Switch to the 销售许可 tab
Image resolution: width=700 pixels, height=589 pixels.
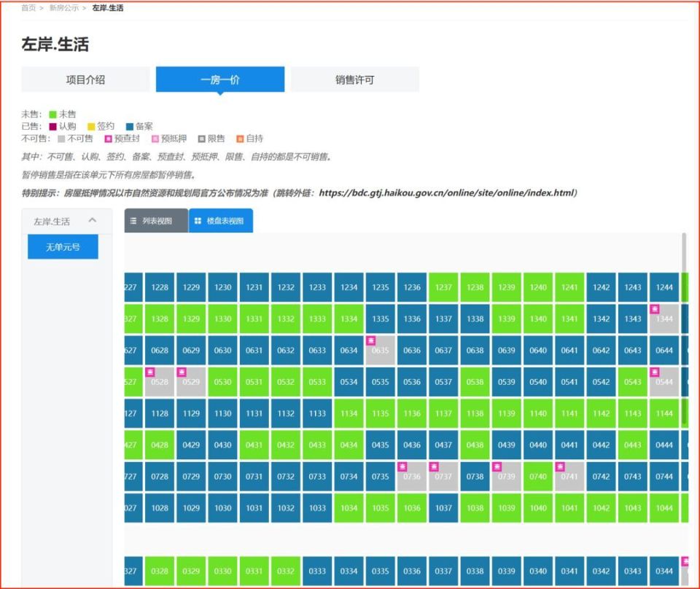tap(355, 79)
